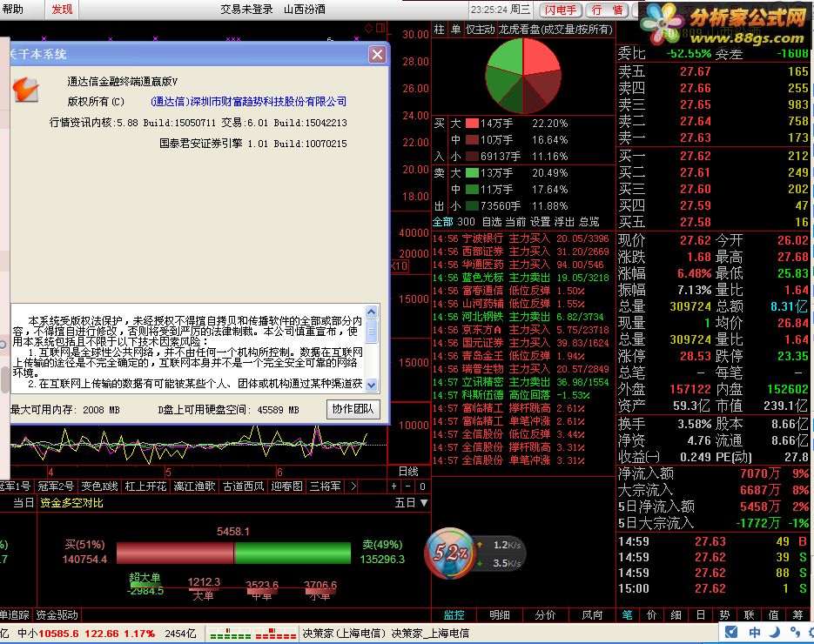Viewport: 814px width, 644px height.
Task: Select the 值 tab
Action: pyautogui.click(x=773, y=615)
